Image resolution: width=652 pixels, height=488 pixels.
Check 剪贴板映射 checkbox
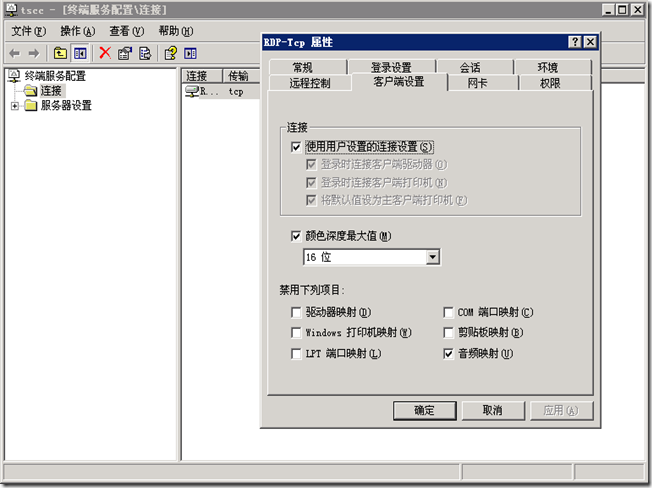tap(448, 333)
